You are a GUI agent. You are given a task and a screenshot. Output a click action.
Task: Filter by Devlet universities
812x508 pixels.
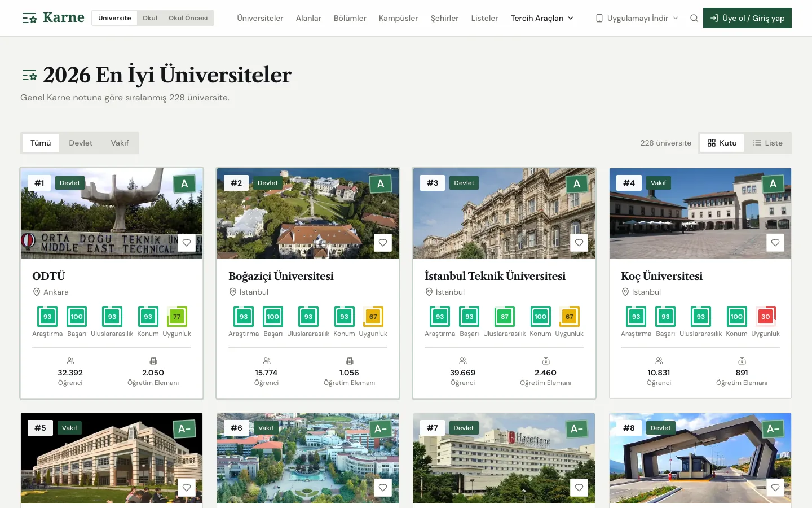[81, 143]
